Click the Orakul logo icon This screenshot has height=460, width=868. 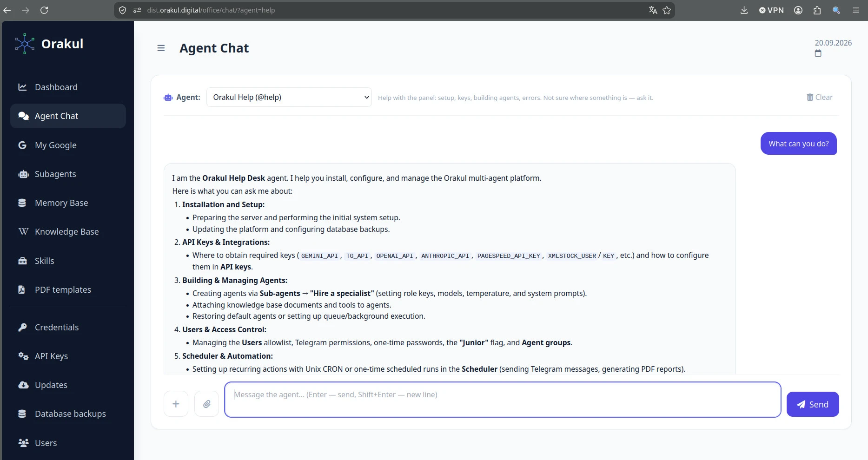pos(25,44)
